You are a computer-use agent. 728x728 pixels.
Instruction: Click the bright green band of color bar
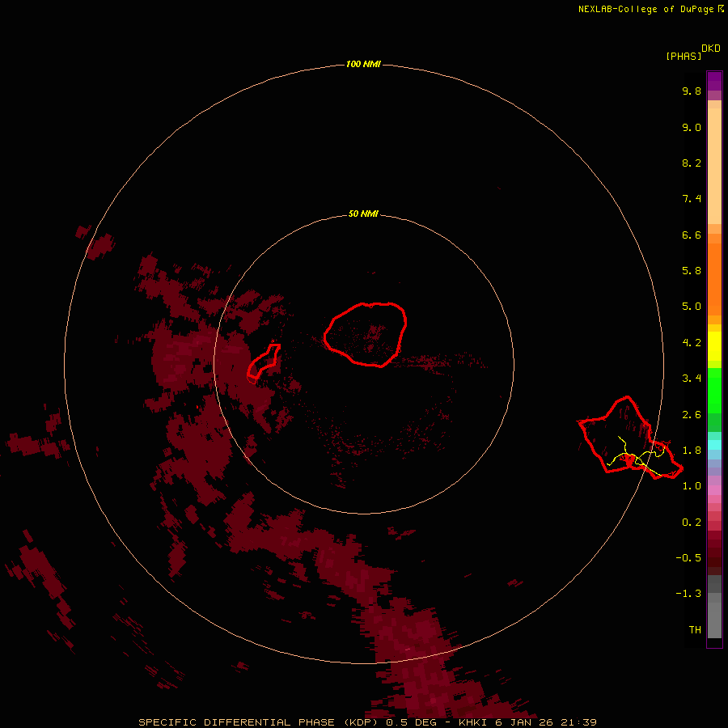pyautogui.click(x=714, y=391)
